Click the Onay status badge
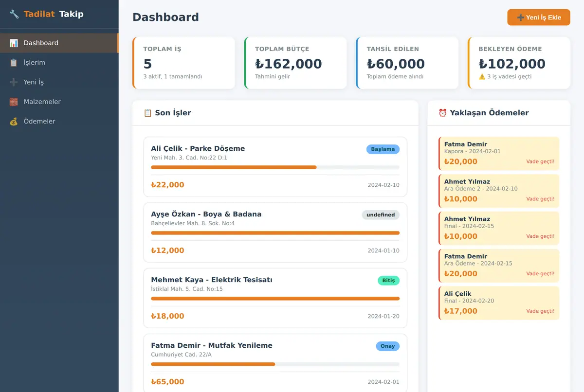 click(387, 346)
